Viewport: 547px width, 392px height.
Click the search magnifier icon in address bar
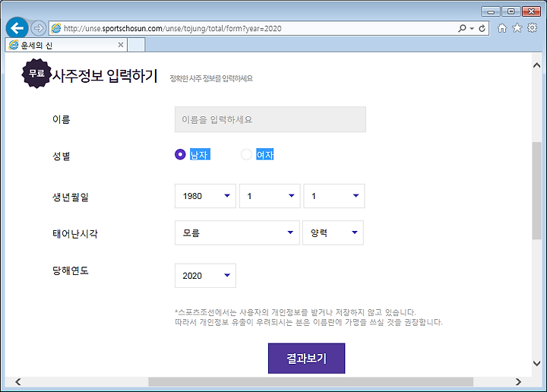(462, 28)
